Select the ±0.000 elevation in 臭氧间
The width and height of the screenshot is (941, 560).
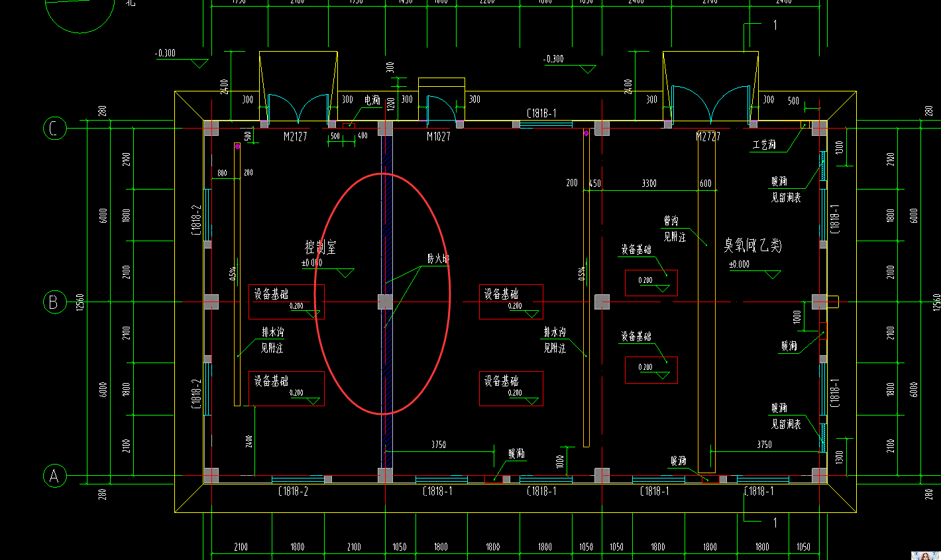click(x=740, y=264)
